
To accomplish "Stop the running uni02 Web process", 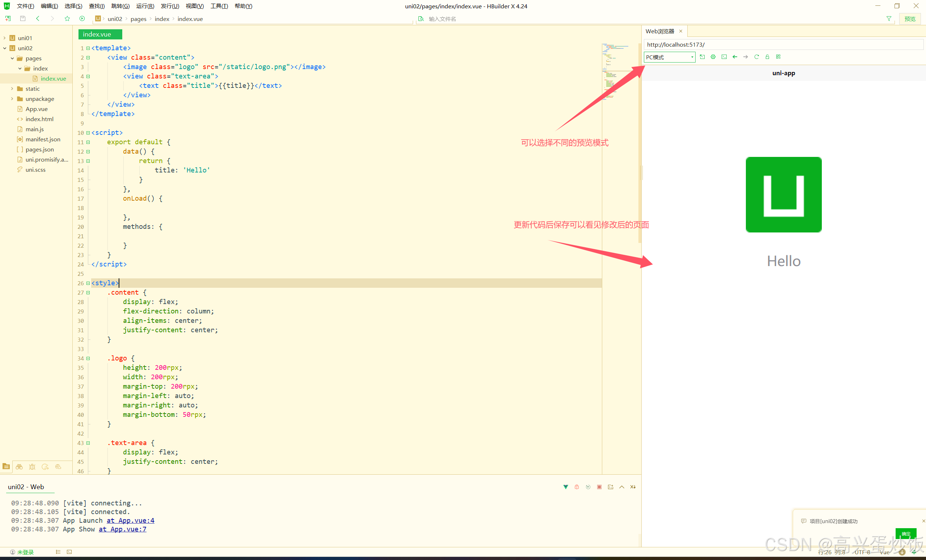I will [599, 487].
